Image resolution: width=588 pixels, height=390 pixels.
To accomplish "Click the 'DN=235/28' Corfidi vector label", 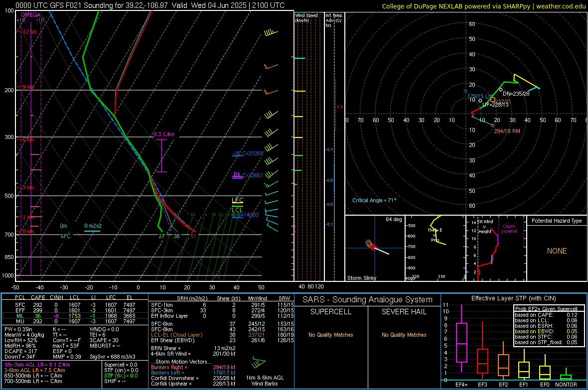I will [x=516, y=94].
